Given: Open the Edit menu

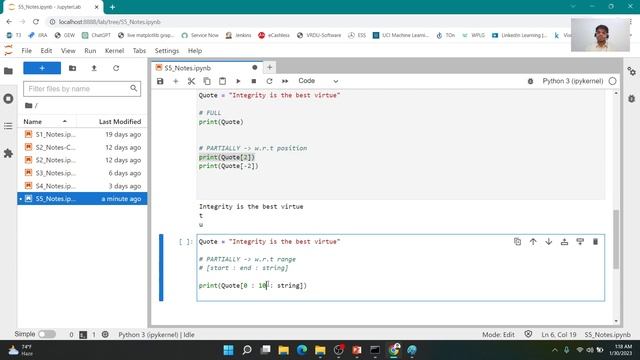Looking at the screenshot, I should 46,51.
